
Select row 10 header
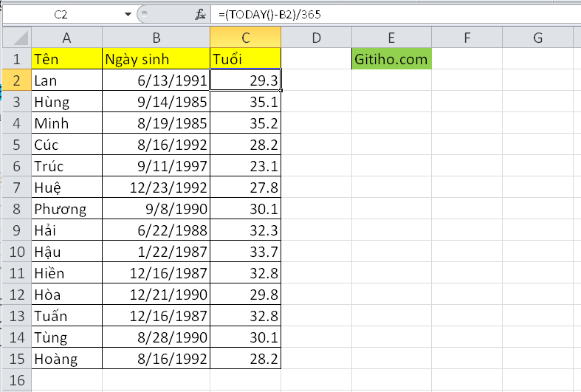click(x=17, y=252)
